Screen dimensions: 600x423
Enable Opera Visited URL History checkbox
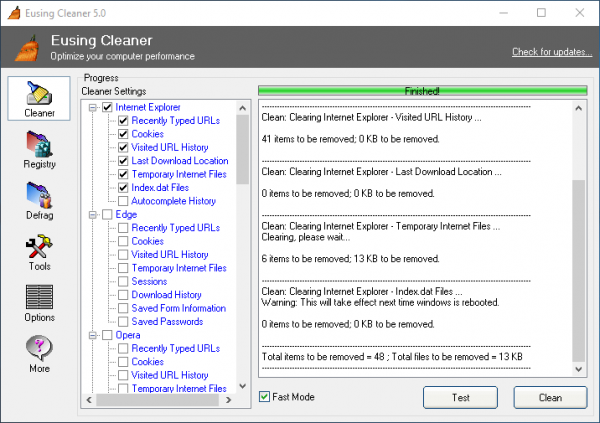point(123,375)
